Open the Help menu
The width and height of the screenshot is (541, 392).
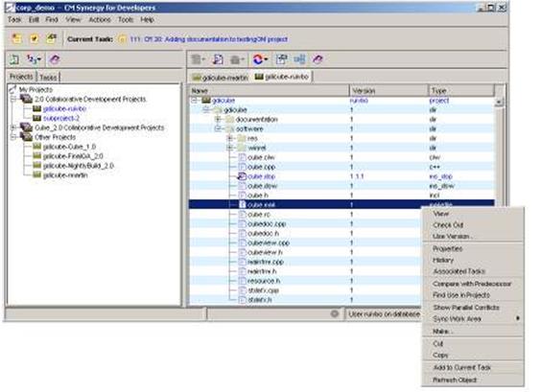click(147, 20)
